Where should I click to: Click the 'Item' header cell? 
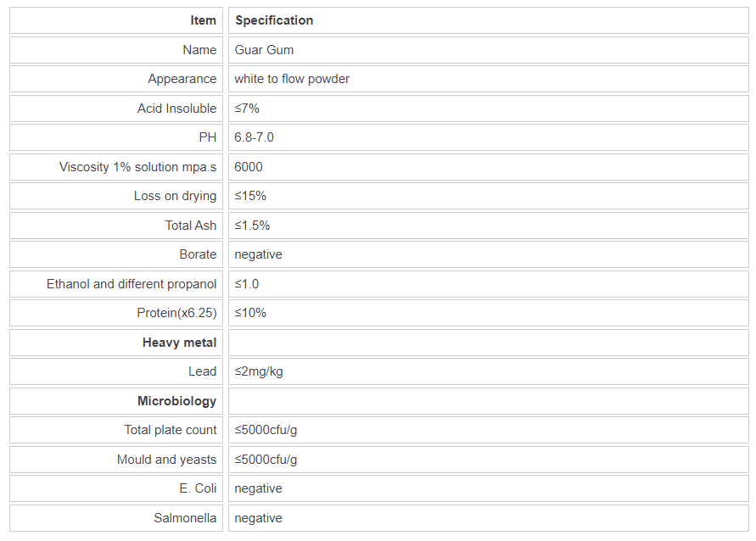tap(203, 20)
